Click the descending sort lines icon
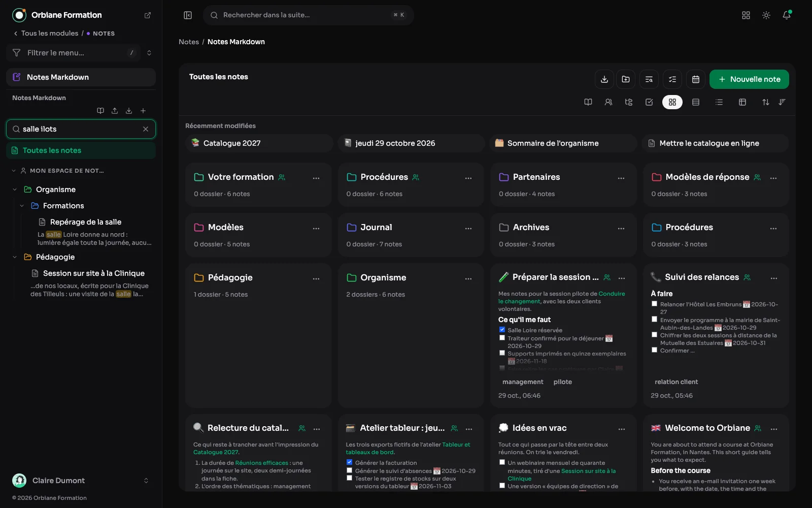812x508 pixels. click(x=782, y=102)
